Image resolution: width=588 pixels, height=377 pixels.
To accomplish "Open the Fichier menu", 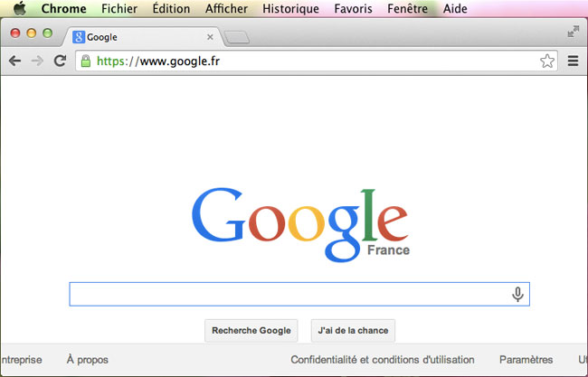I will pos(119,9).
